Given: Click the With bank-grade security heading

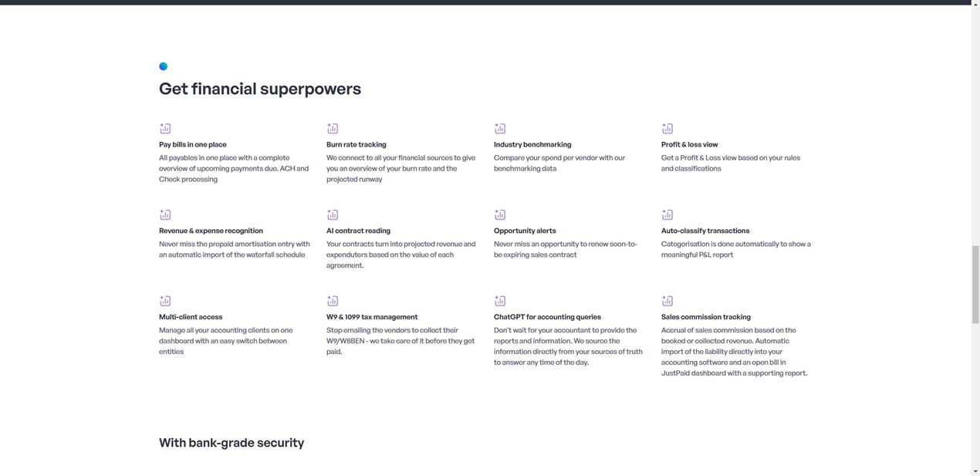Looking at the screenshot, I should (231, 443).
